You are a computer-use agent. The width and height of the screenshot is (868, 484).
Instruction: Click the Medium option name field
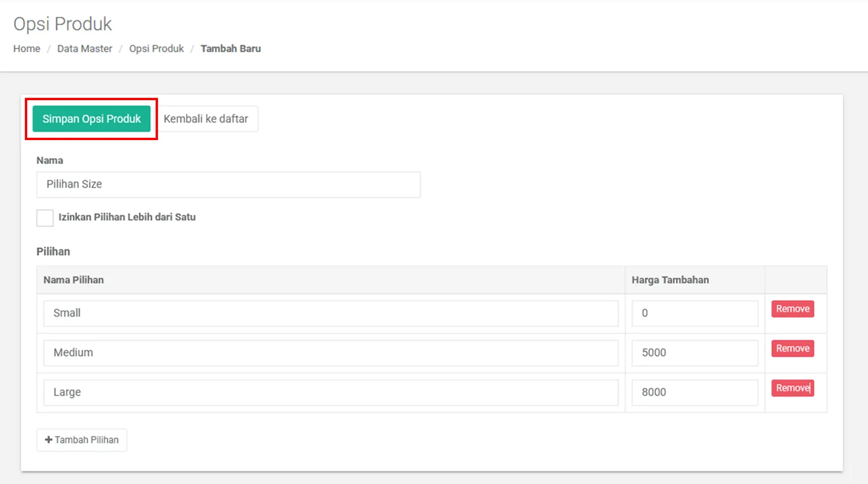coord(331,353)
